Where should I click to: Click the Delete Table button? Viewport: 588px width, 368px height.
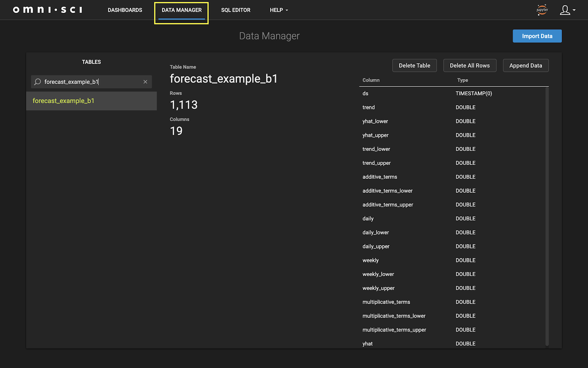415,66
